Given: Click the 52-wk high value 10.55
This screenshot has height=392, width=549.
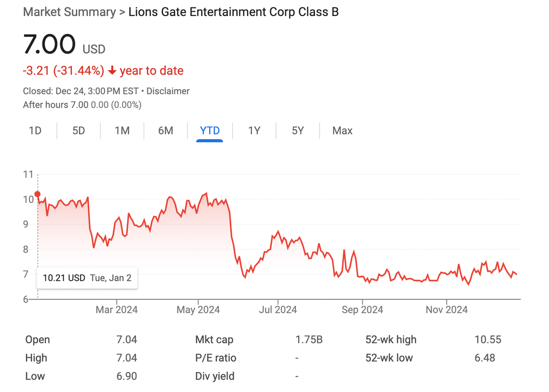Looking at the screenshot, I should click(x=488, y=340).
